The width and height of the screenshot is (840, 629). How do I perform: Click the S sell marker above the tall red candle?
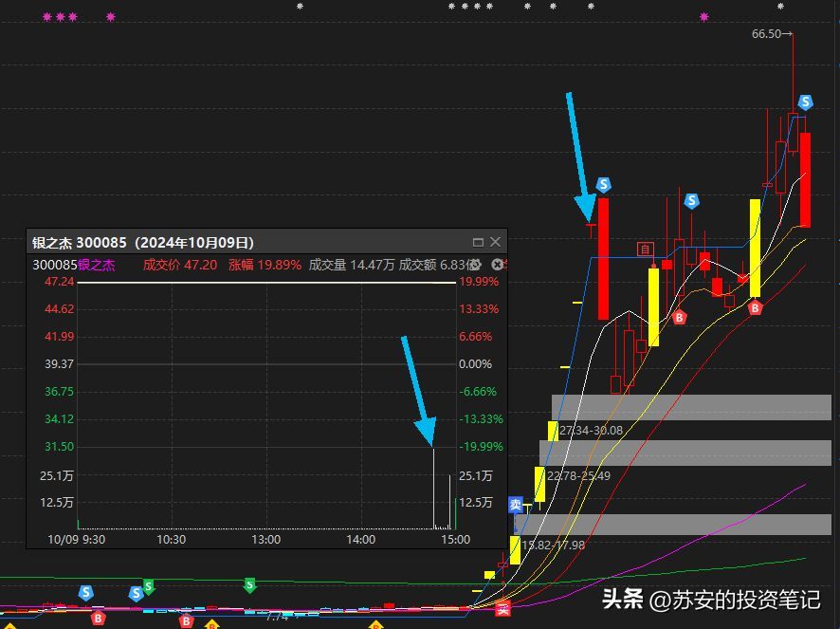click(604, 185)
